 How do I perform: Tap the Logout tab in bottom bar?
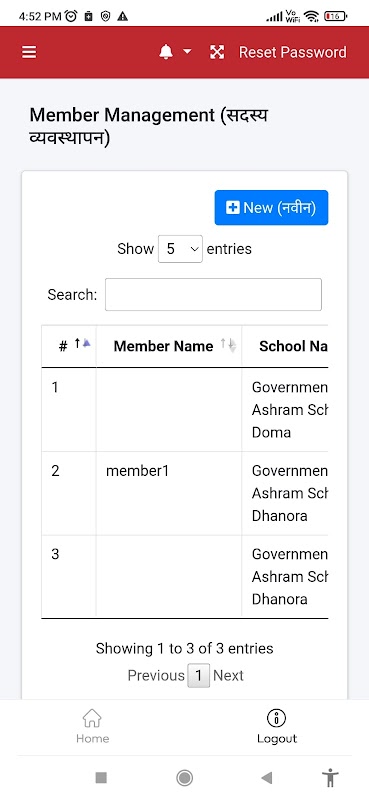[x=277, y=726]
